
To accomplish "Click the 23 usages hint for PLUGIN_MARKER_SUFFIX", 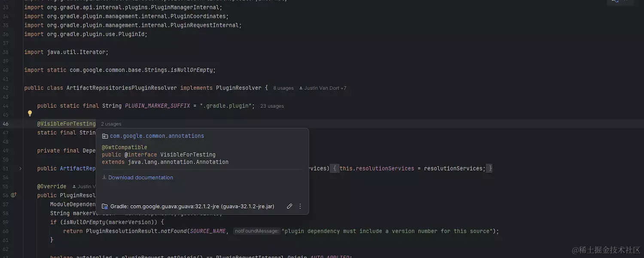I will [272, 105].
